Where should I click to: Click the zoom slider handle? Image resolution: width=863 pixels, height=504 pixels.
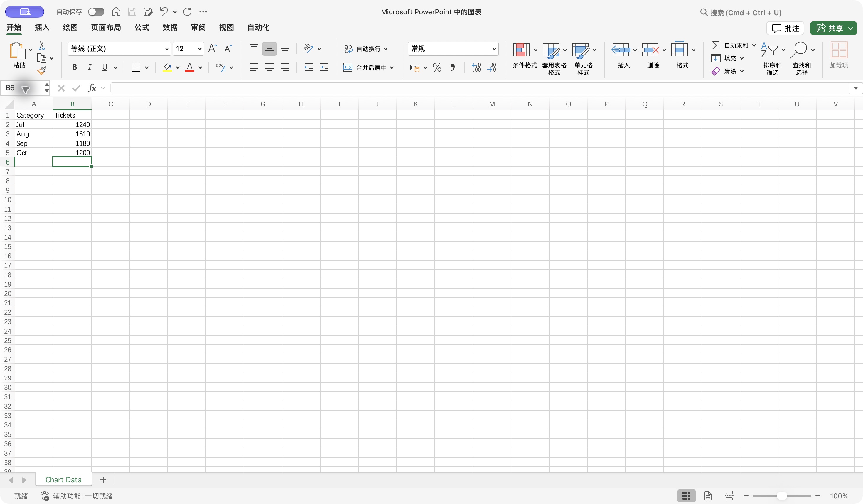coord(781,495)
